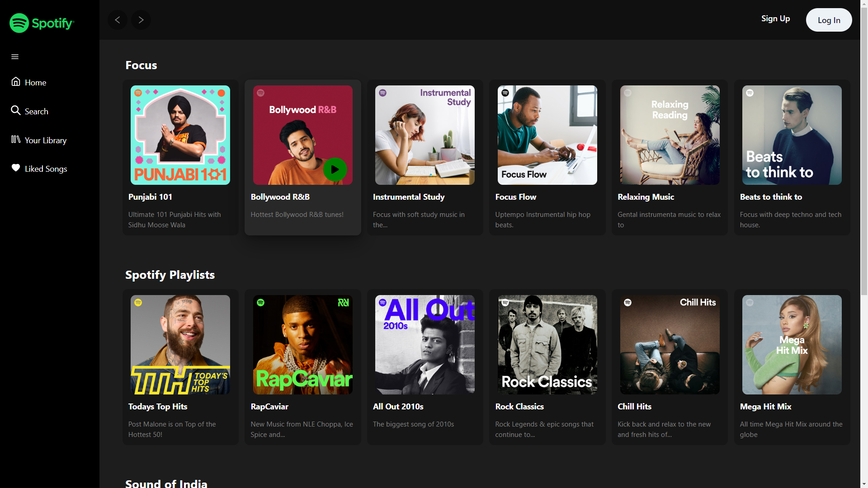The height and width of the screenshot is (488, 868).
Task: Go forward with the right arrow
Action: tap(141, 20)
